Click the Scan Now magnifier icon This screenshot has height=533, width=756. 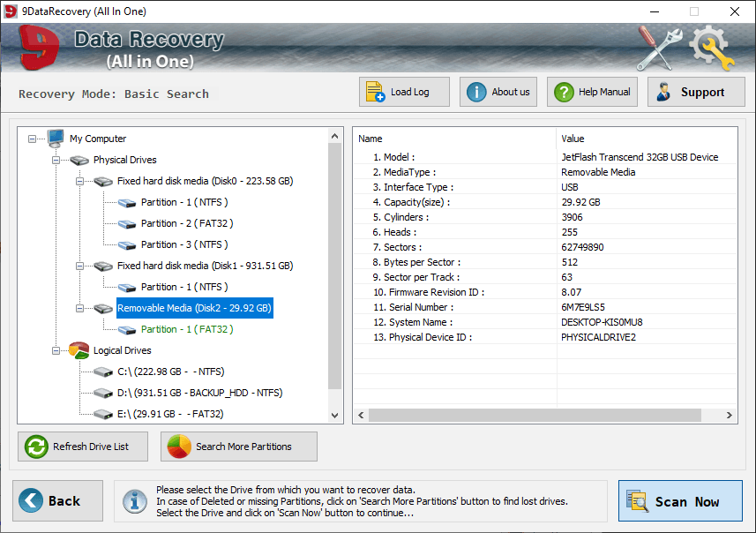(638, 500)
